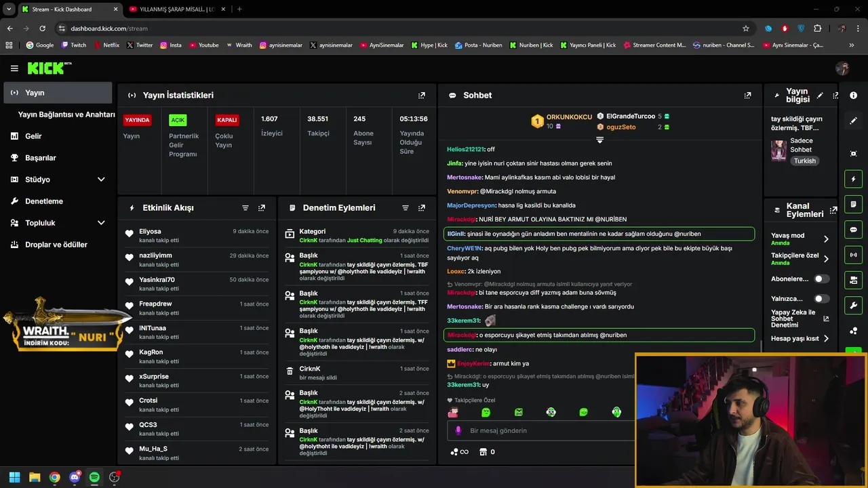Viewport: 868px width, 488px height.
Task: Click the Eliyosa follow event row
Action: click(198, 235)
